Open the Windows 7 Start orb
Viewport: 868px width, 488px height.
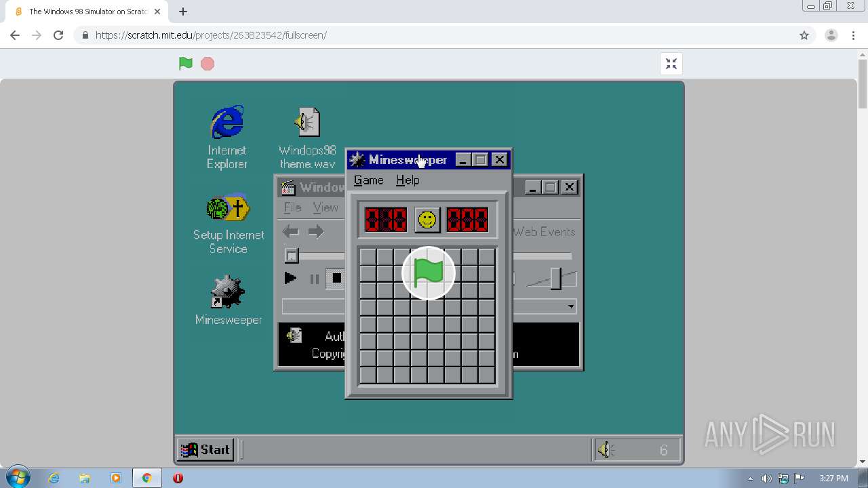[18, 478]
